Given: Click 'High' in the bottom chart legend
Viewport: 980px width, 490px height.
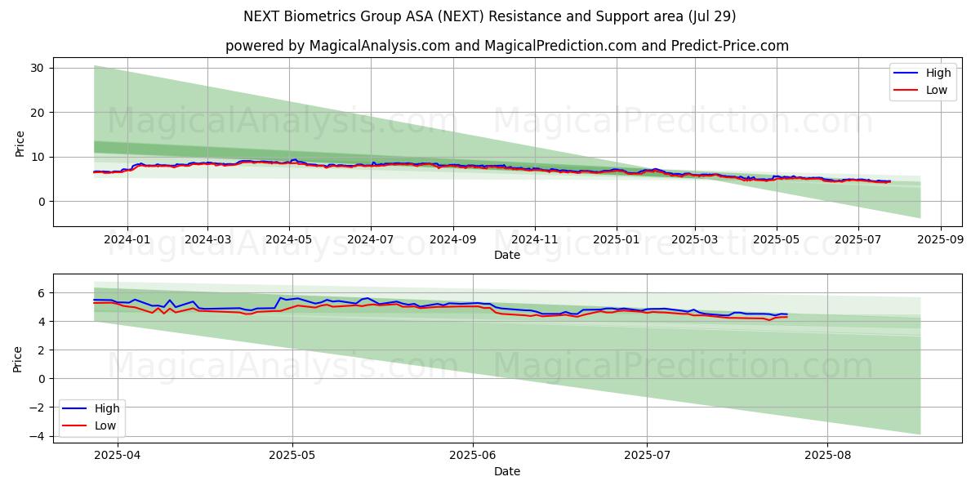Looking at the screenshot, I should pyautogui.click(x=107, y=408).
